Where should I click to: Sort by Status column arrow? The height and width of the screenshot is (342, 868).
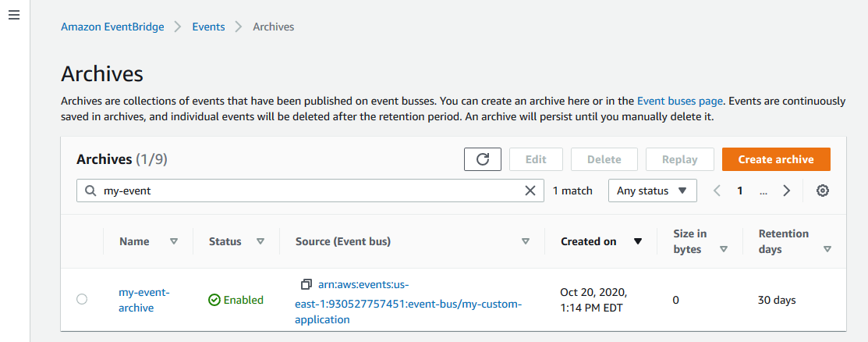click(260, 241)
